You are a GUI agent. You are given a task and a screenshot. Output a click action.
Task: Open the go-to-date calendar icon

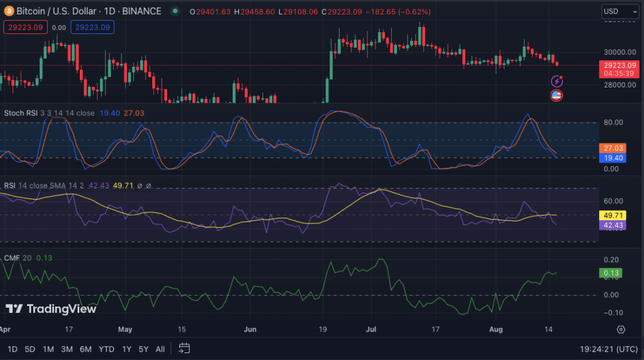coord(184,348)
